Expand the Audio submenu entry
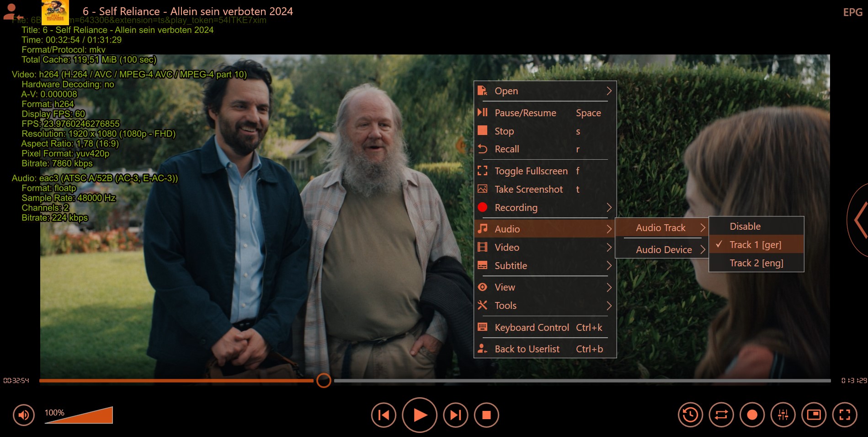The width and height of the screenshot is (868, 437). tap(545, 229)
